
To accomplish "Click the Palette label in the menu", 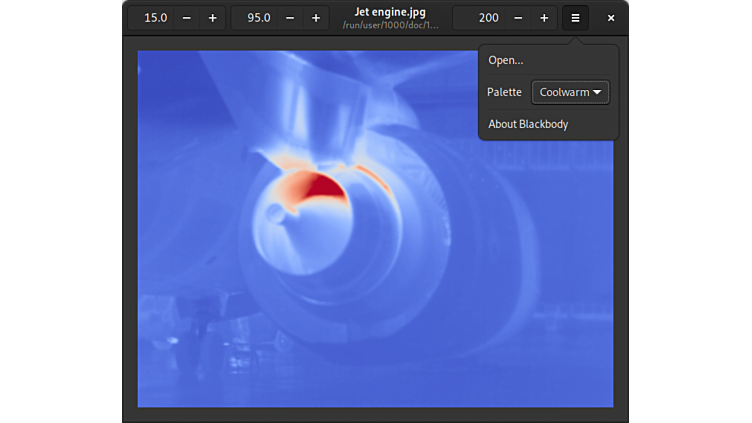I will pyautogui.click(x=504, y=92).
